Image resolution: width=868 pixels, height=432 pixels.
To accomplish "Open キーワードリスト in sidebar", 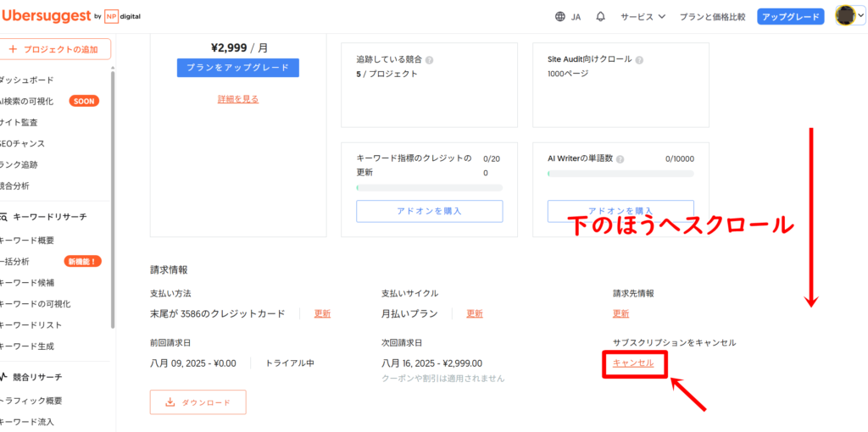I will [31, 324].
